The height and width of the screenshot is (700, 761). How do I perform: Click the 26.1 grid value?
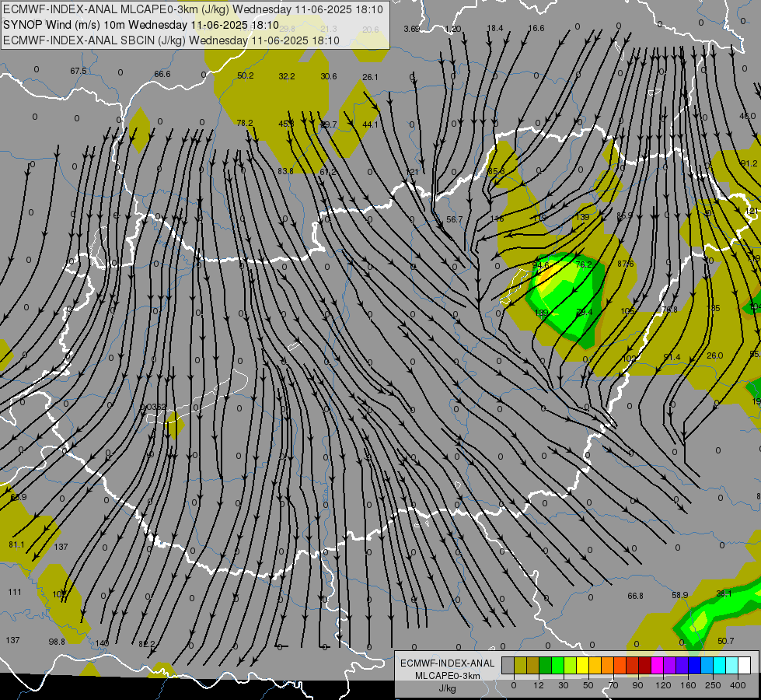point(370,77)
